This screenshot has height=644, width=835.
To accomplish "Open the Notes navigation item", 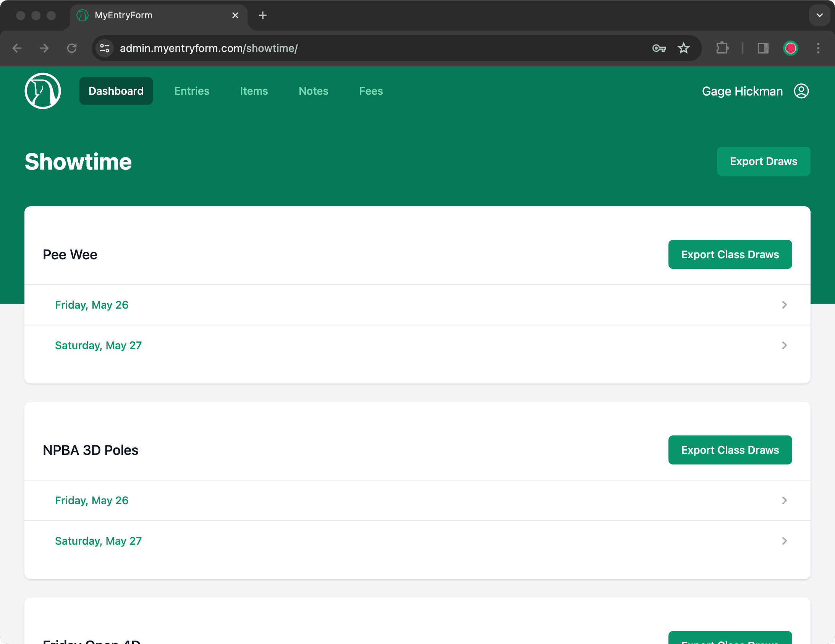I will coord(313,91).
